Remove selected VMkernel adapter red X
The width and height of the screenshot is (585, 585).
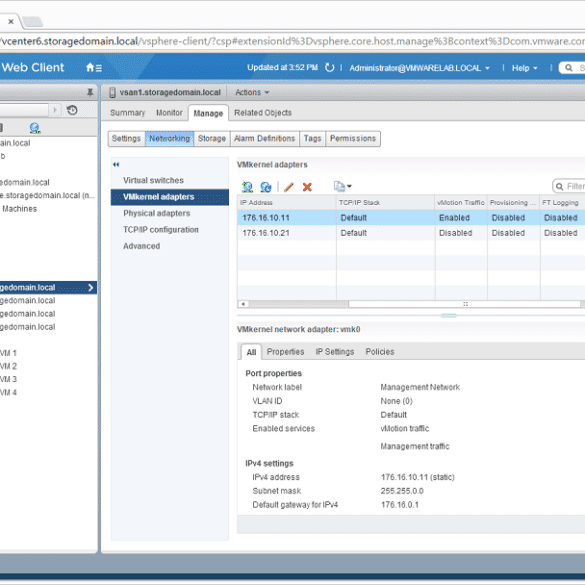point(307,187)
